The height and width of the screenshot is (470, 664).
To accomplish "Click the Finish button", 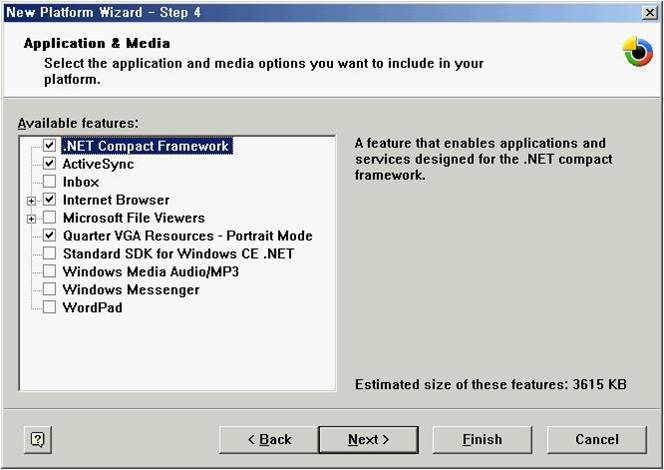I will [x=481, y=439].
